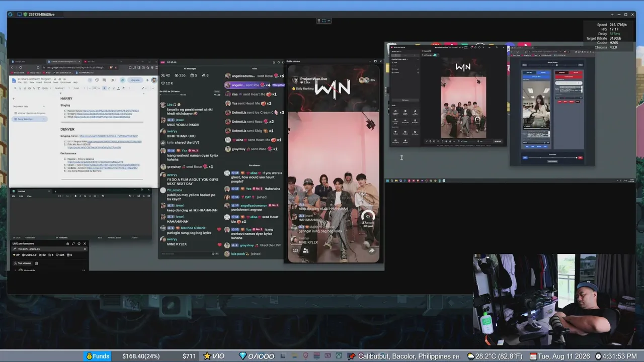The image size is (644, 362).
Task: Click the viewer count 42 icon in chat
Action: point(163,75)
